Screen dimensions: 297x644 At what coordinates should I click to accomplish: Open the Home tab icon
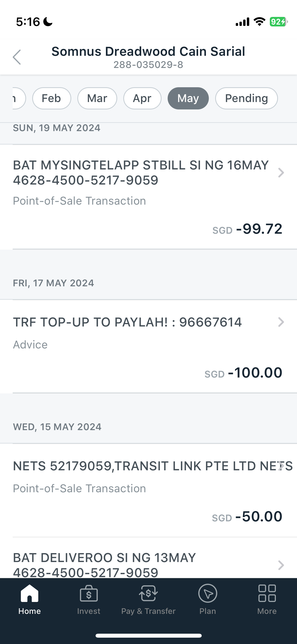point(30,593)
